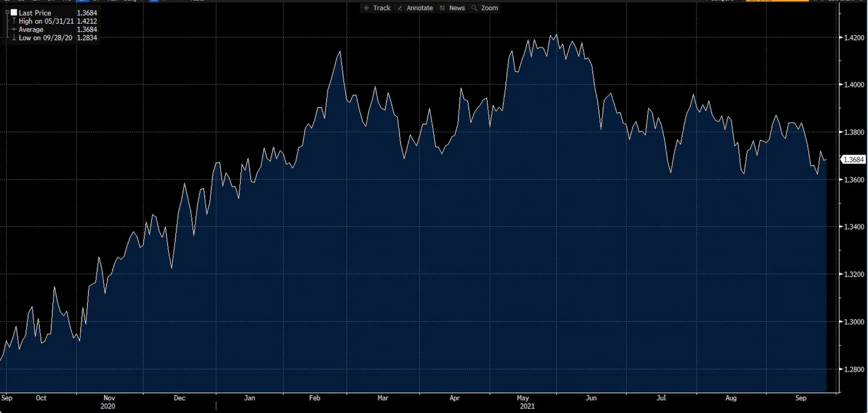Image resolution: width=868 pixels, height=413 pixels.
Task: Toggle the blue button beside the Daily dropdown
Action: click(x=153, y=1)
